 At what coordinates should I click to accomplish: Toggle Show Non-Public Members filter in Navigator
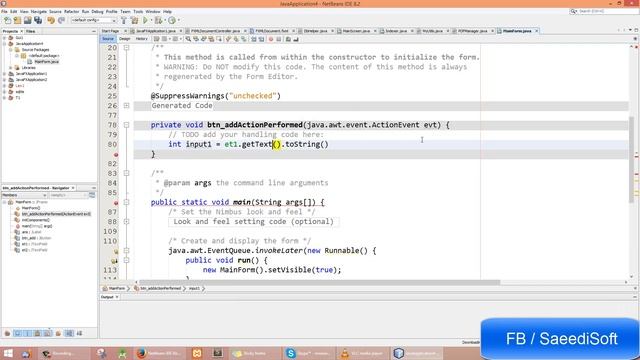38,333
